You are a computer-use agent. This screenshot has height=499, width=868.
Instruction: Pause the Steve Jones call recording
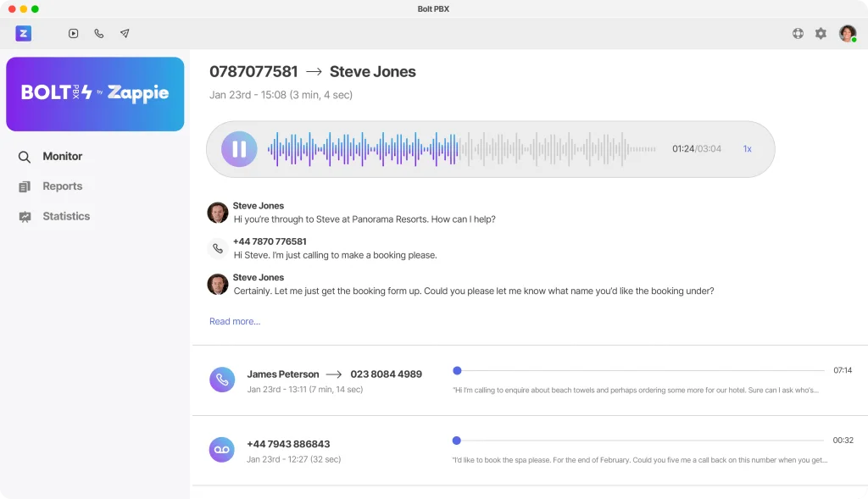(x=239, y=149)
